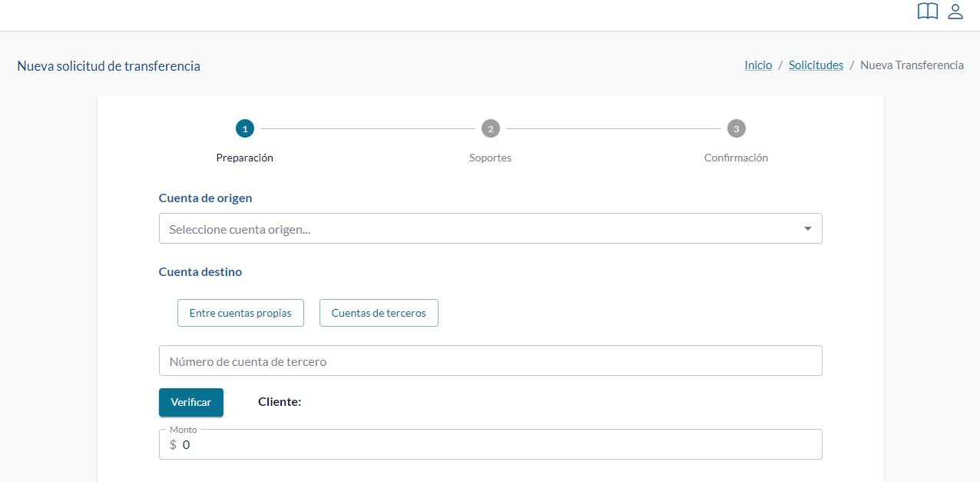Select the Soportes step label
The height and width of the screenshot is (482, 980).
[x=491, y=158]
